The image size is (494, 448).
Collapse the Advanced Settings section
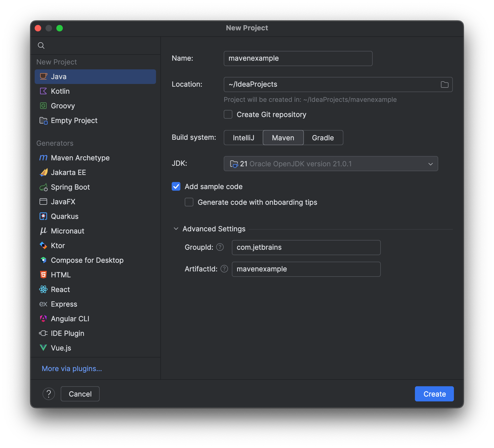click(176, 229)
